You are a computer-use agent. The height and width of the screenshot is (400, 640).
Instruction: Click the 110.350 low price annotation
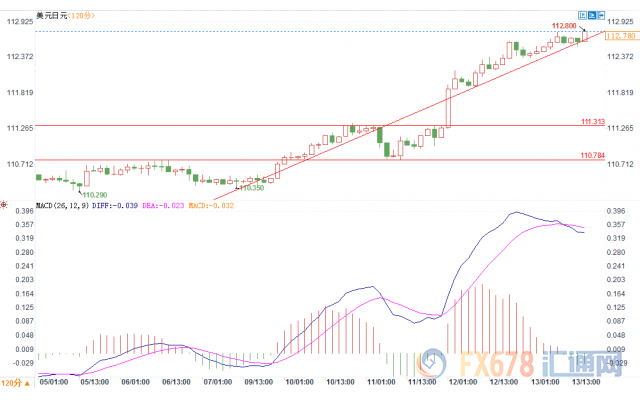click(249, 187)
